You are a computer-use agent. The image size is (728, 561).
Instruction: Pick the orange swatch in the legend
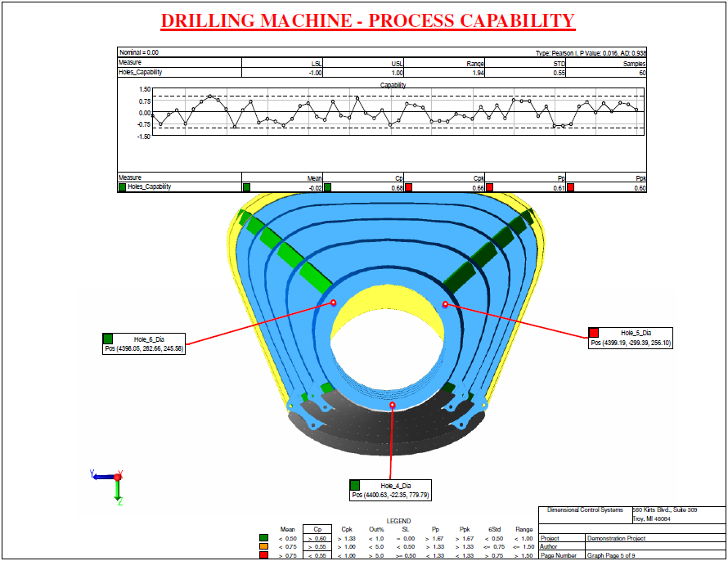pyautogui.click(x=264, y=547)
